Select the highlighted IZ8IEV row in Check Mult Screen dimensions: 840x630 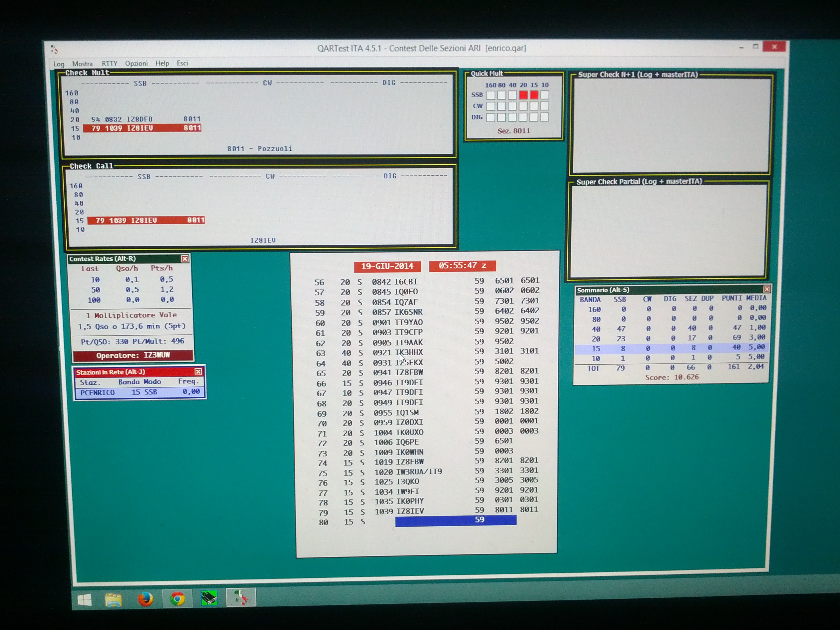click(142, 128)
